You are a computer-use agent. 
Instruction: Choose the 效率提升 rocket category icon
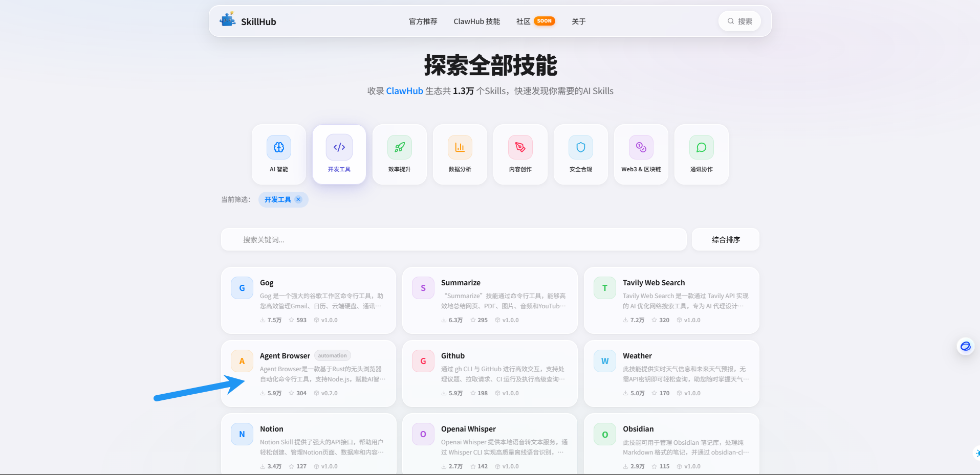(400, 148)
